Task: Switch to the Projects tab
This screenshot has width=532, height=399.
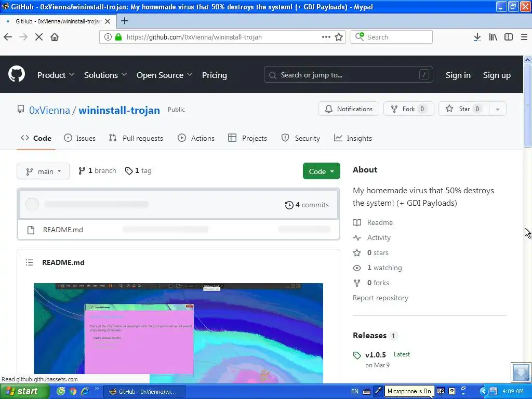Action: 248,138
